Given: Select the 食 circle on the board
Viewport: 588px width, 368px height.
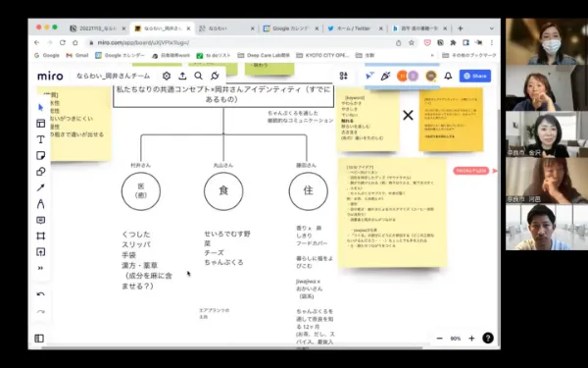Looking at the screenshot, I should point(223,190).
